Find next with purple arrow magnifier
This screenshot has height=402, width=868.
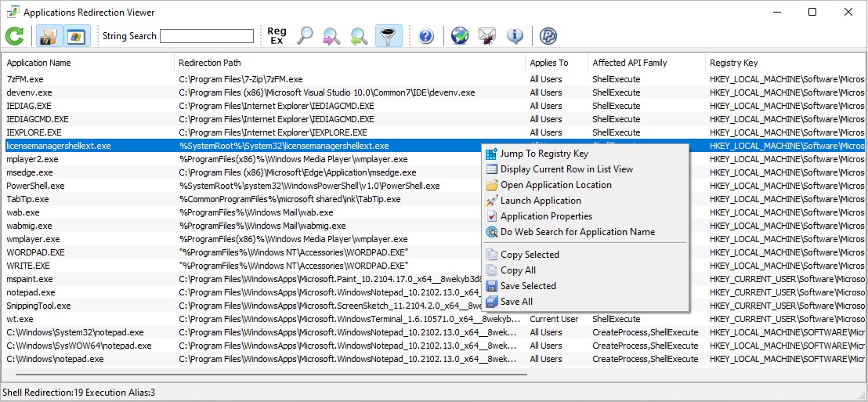coord(331,36)
